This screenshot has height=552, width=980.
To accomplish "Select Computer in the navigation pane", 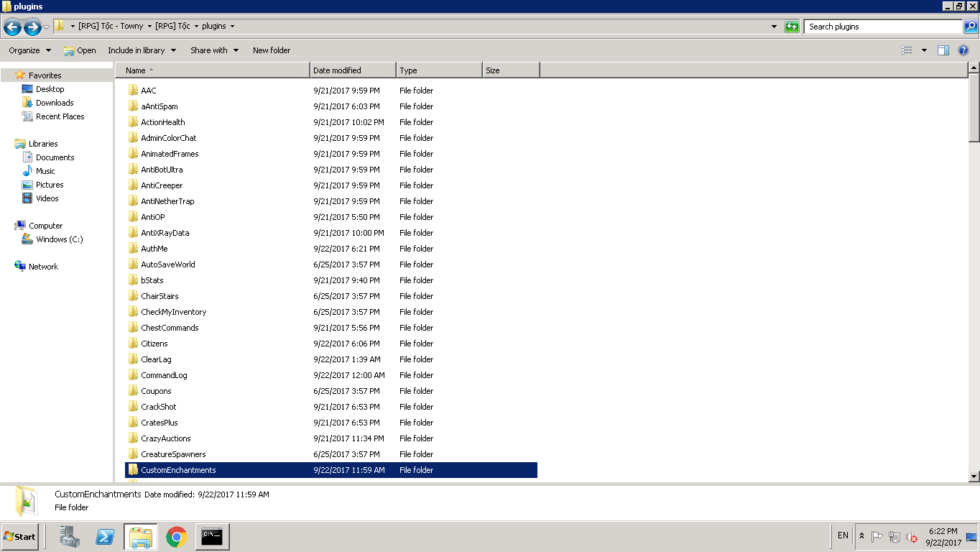I will coord(46,226).
